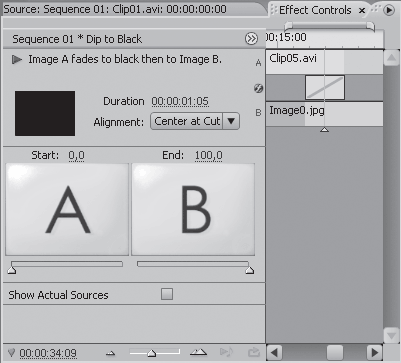The height and width of the screenshot is (363, 401).
Task: Open the Alignment Center at Cut dropdown
Action: point(195,121)
